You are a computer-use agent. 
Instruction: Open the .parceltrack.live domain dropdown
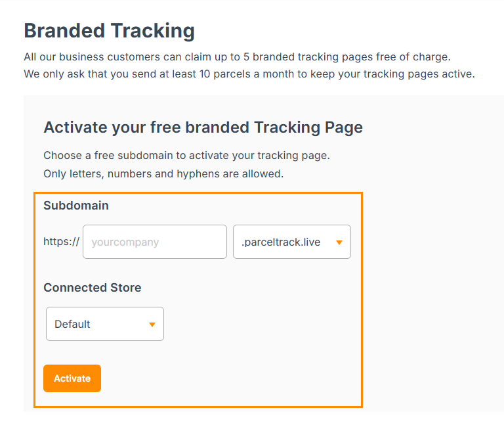pyautogui.click(x=291, y=242)
